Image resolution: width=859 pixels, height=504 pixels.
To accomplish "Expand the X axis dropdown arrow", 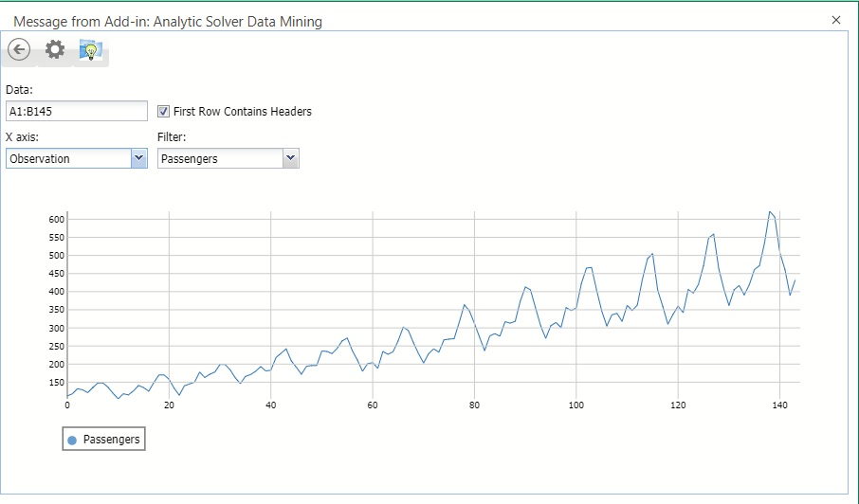I will [x=138, y=158].
